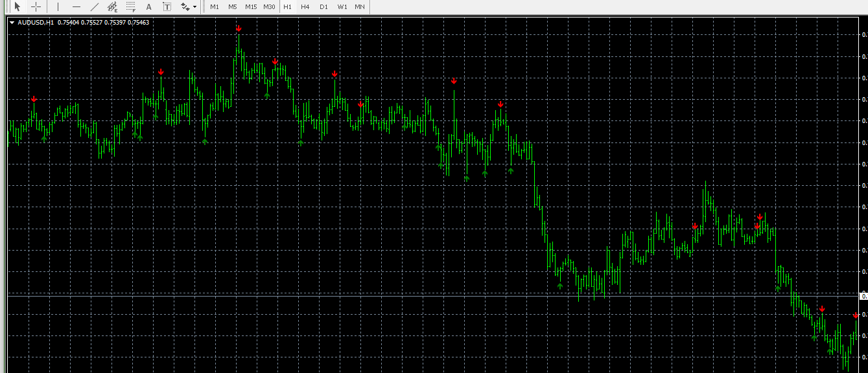868x373 pixels.
Task: Pick the Fibonacci Retracement tool
Action: (130, 6)
